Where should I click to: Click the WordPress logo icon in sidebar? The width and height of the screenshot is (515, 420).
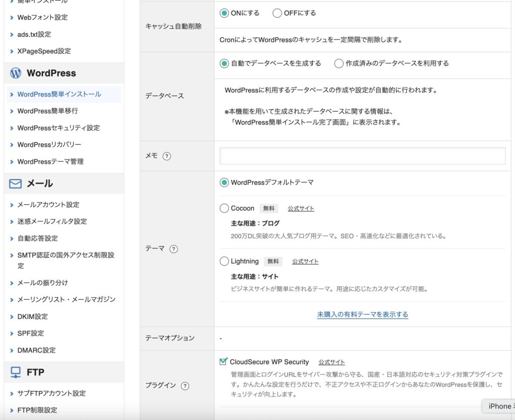point(16,73)
